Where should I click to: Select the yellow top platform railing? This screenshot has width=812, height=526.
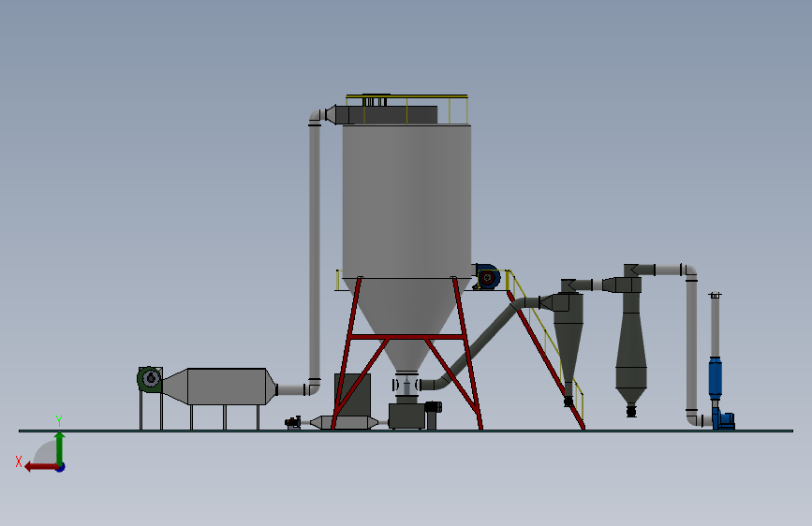(x=407, y=108)
